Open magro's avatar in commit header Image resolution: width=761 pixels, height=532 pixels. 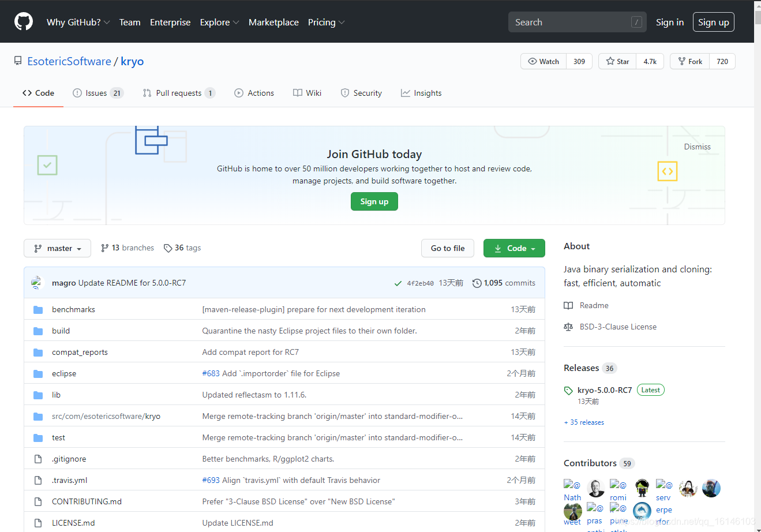pos(38,283)
